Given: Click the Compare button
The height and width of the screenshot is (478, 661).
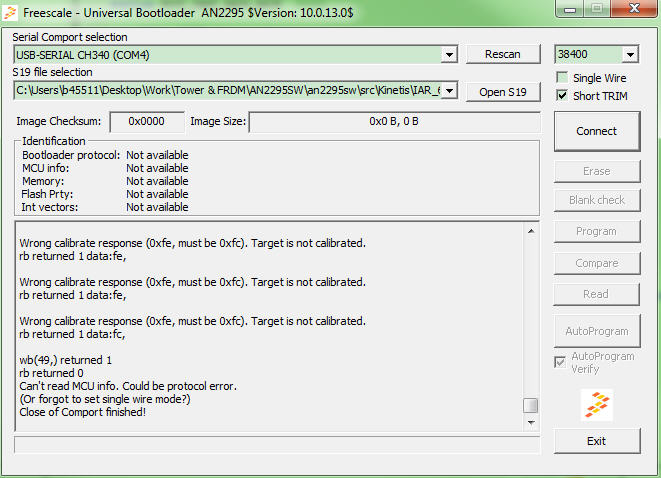Looking at the screenshot, I should click(x=597, y=263).
